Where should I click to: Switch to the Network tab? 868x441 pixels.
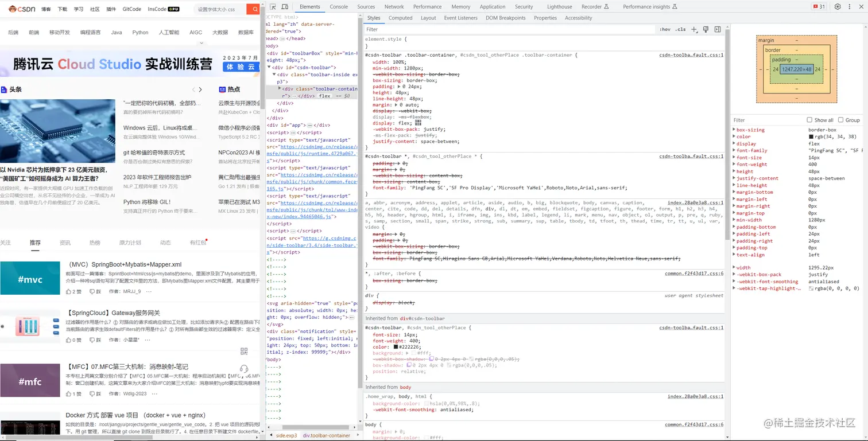[x=394, y=7]
